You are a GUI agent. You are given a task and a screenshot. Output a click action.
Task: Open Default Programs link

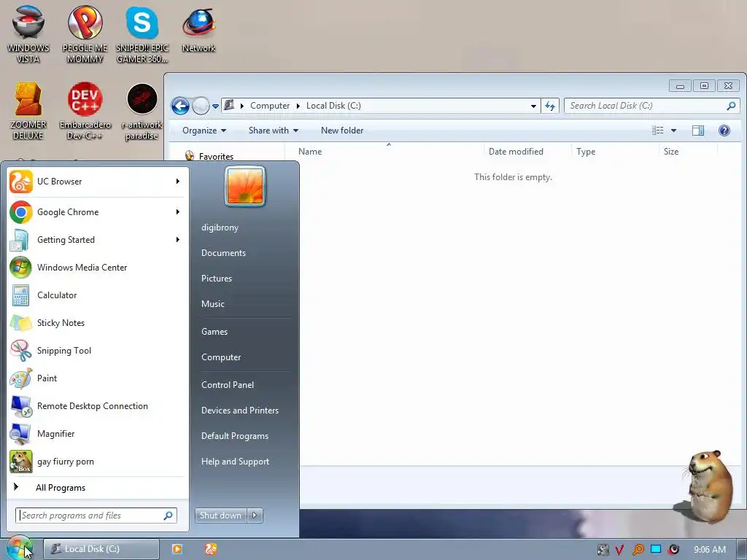pos(235,436)
